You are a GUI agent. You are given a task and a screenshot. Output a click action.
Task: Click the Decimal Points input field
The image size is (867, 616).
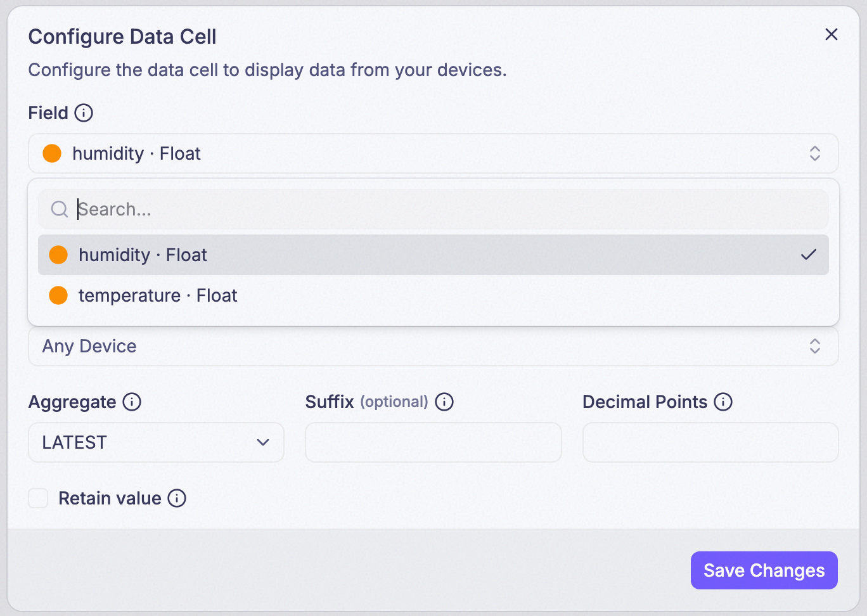tap(710, 442)
